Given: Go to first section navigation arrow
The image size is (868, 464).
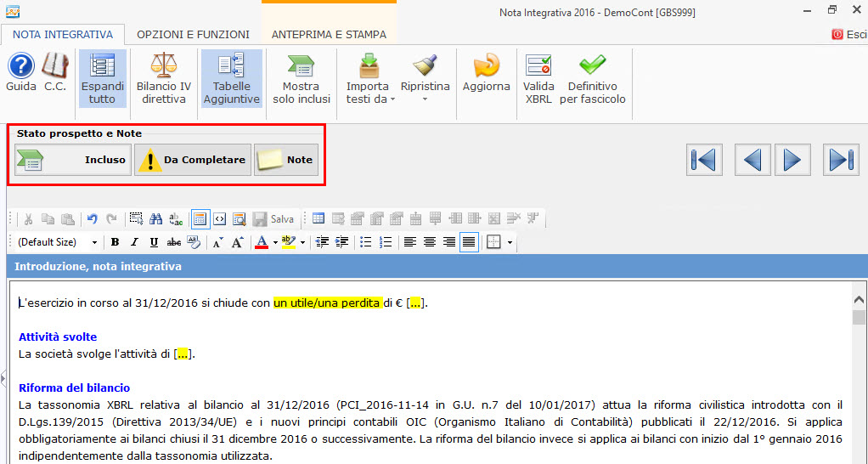Looking at the screenshot, I should [x=704, y=160].
